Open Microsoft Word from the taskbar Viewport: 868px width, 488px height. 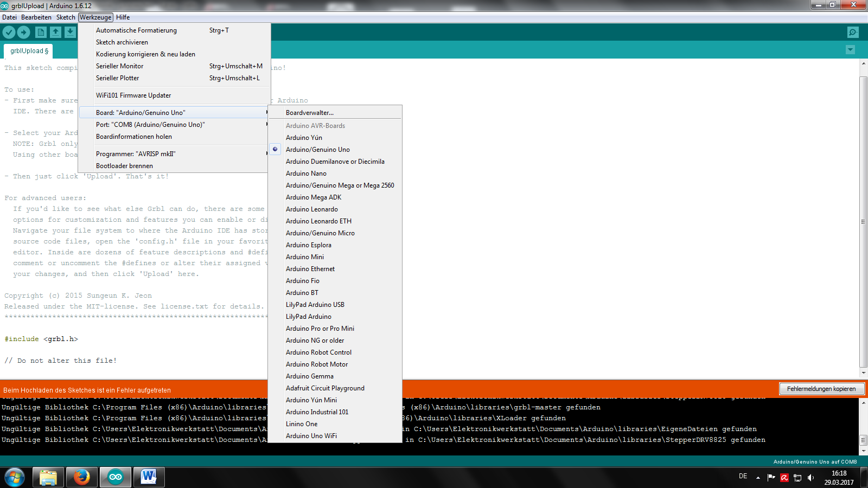click(x=149, y=477)
